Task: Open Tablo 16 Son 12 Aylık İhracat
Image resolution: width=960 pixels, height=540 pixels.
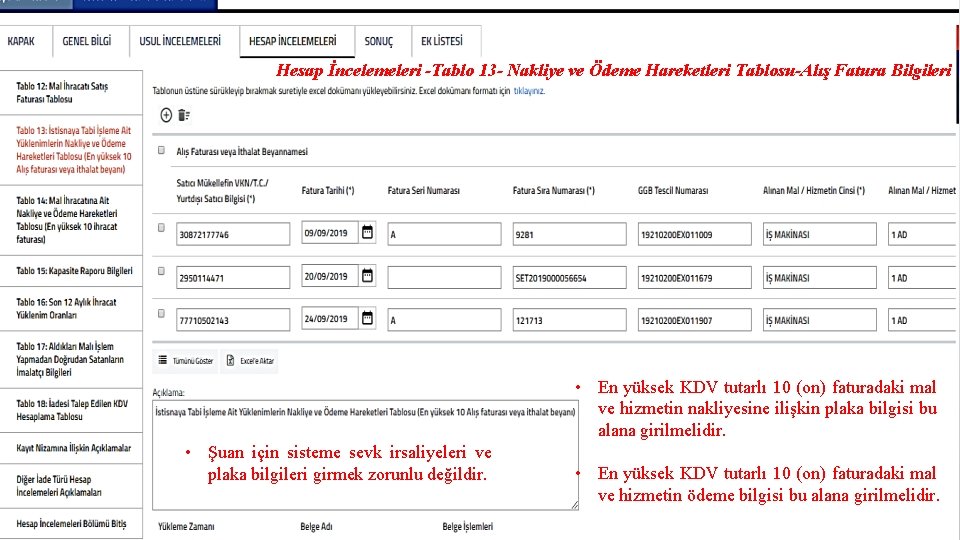Action: [71, 309]
